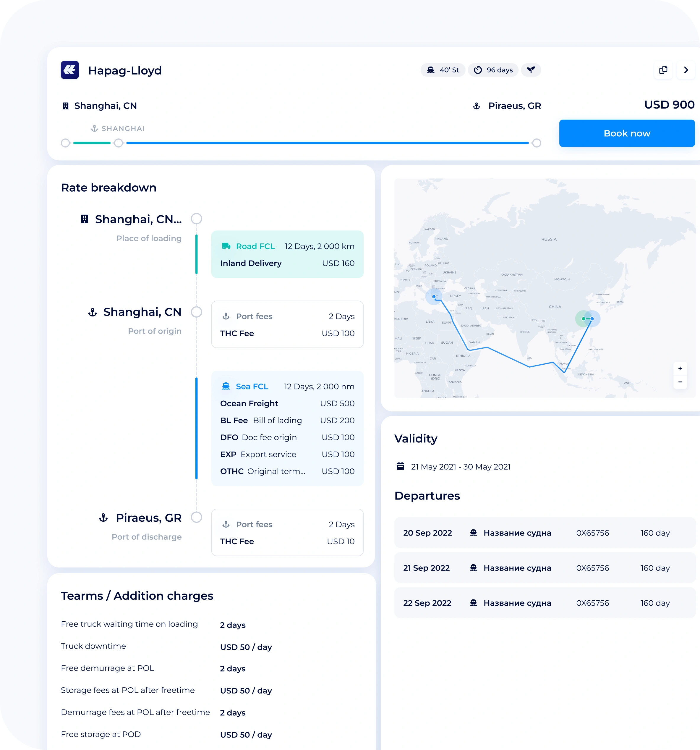This screenshot has width=700, height=750.
Task: Click Free demurrage at POL term
Action: (x=108, y=668)
